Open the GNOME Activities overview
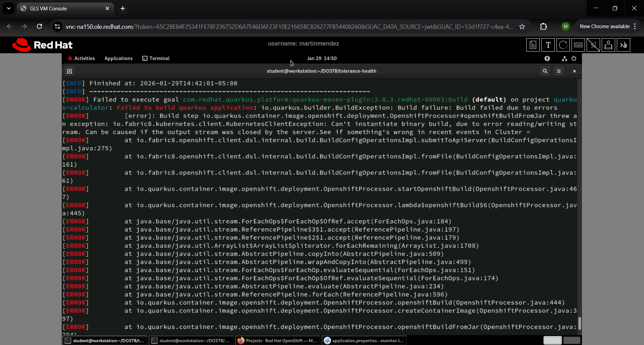The height and width of the screenshot is (345, 644). [x=81, y=58]
